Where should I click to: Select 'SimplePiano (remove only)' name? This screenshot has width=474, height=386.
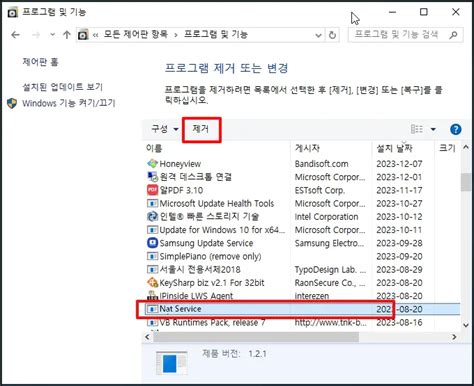[210, 256]
